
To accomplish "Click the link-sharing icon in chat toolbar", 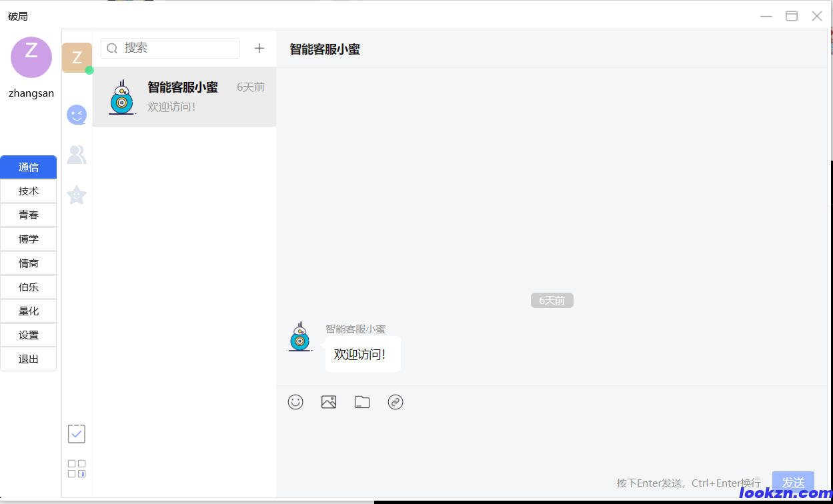I will 395,401.
